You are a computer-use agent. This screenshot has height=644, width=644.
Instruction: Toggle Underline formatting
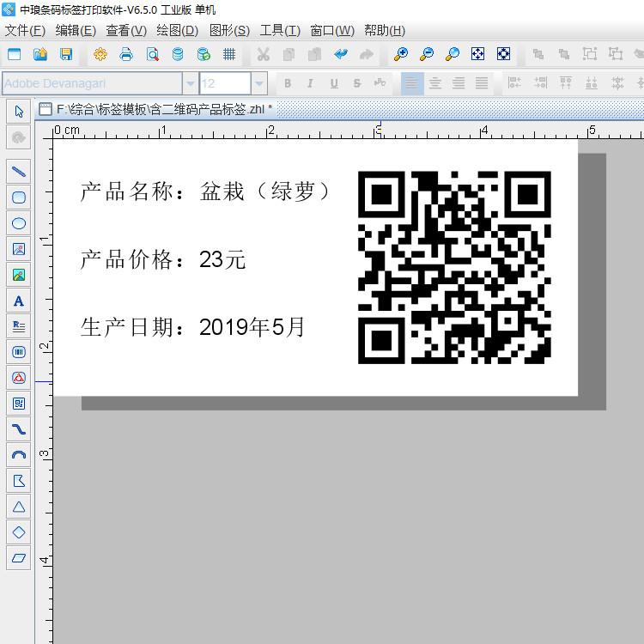[x=334, y=83]
